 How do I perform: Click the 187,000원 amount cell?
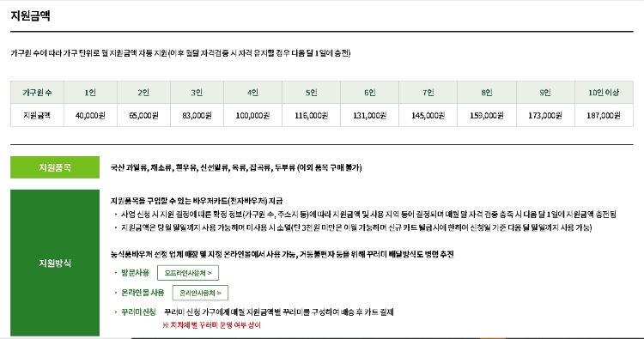(604, 115)
